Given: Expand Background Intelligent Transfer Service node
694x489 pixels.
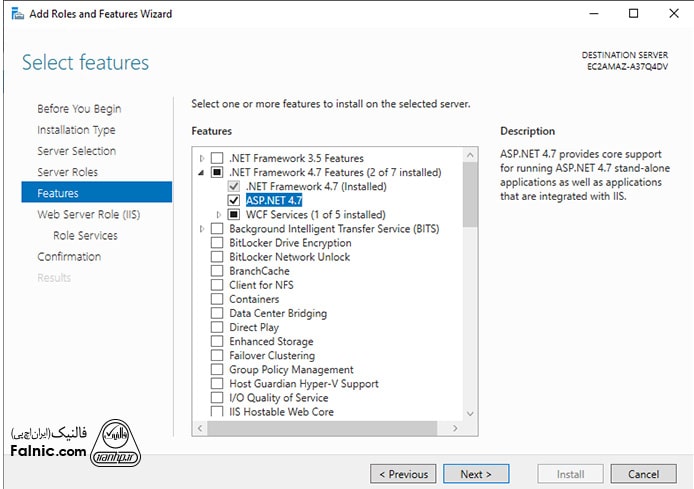Looking at the screenshot, I should 203,229.
